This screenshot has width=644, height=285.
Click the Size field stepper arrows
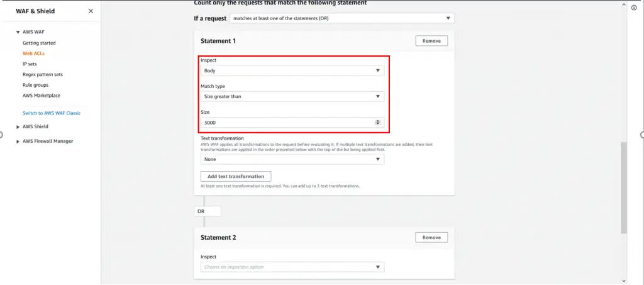tap(378, 123)
